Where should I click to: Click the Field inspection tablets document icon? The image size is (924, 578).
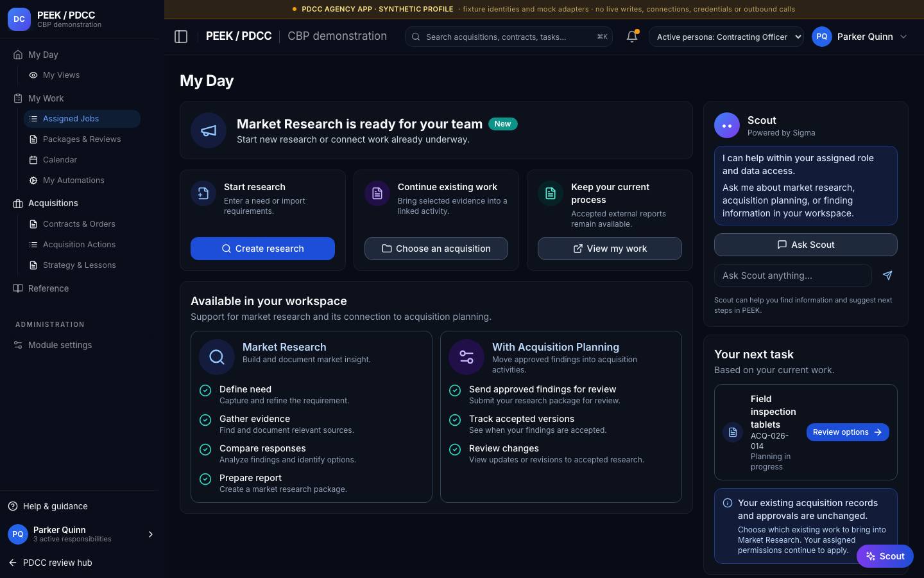point(733,432)
